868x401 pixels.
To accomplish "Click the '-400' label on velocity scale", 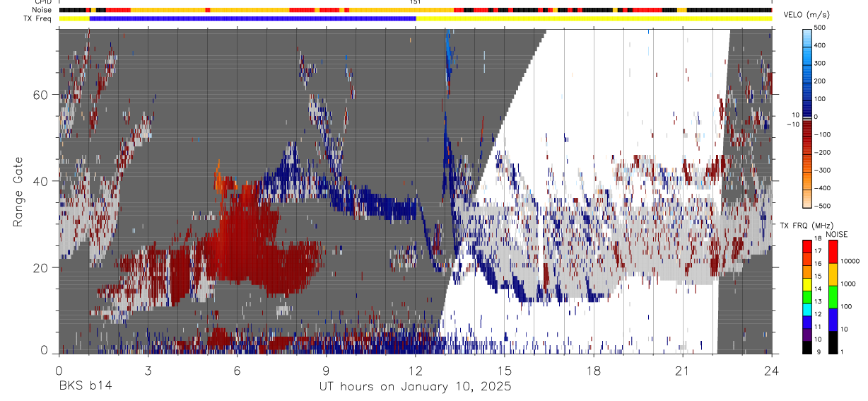I will 821,188.
